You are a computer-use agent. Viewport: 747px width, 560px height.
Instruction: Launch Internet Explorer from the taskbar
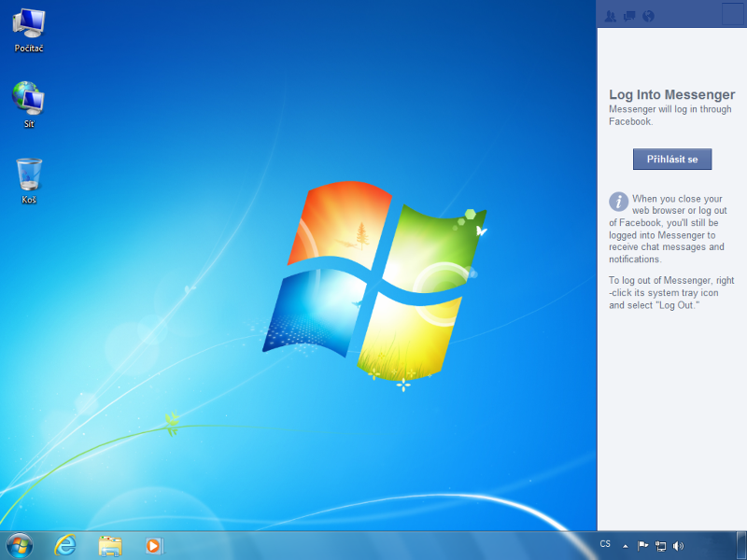coord(64,546)
